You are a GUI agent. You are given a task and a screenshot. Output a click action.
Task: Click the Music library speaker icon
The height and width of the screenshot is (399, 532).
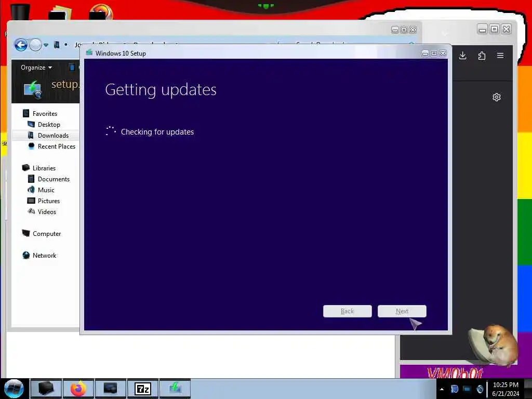click(x=31, y=190)
